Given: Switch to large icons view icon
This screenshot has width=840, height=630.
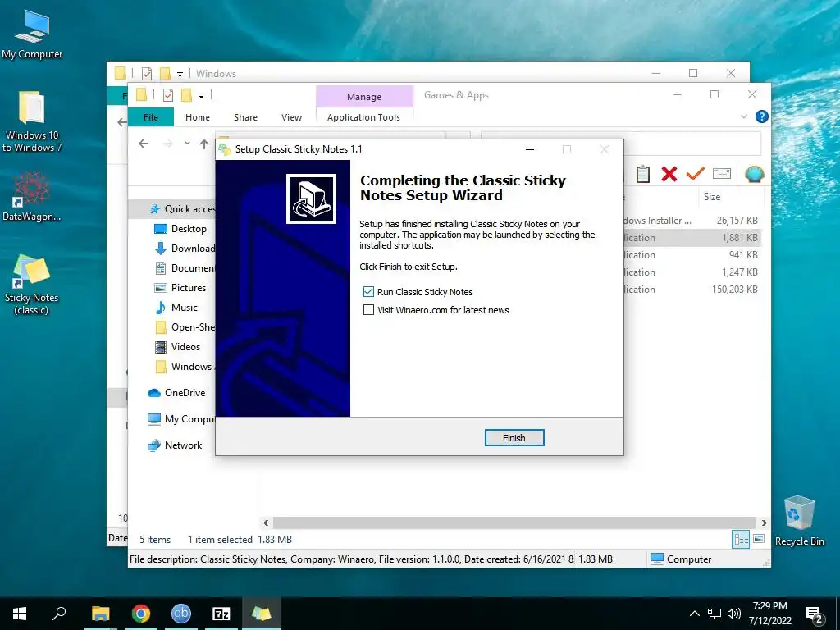Looking at the screenshot, I should click(x=759, y=539).
